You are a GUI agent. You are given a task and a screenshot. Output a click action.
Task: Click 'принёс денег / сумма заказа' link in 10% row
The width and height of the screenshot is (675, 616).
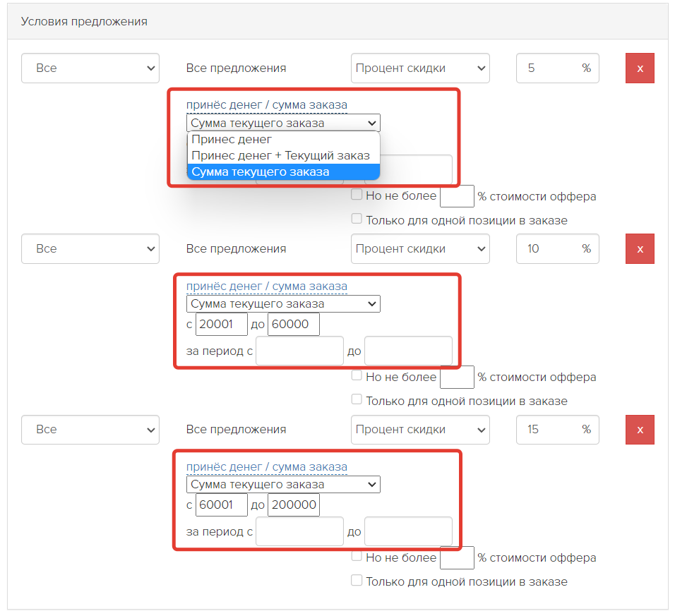(x=266, y=286)
